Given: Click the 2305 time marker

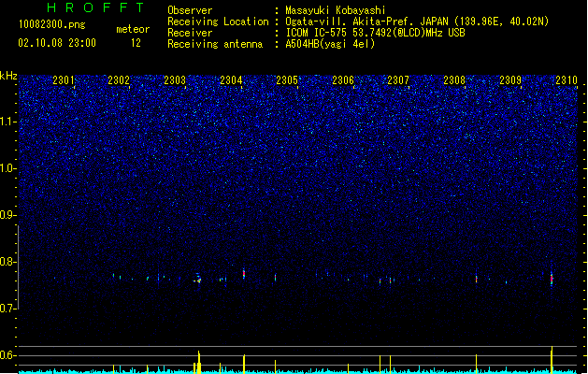Looking at the screenshot, I should [287, 80].
